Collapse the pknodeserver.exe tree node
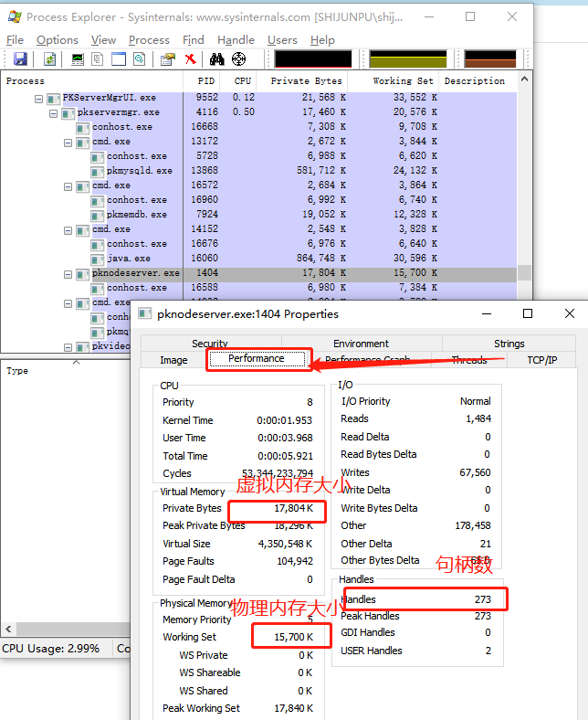588x720 pixels. 68,274
